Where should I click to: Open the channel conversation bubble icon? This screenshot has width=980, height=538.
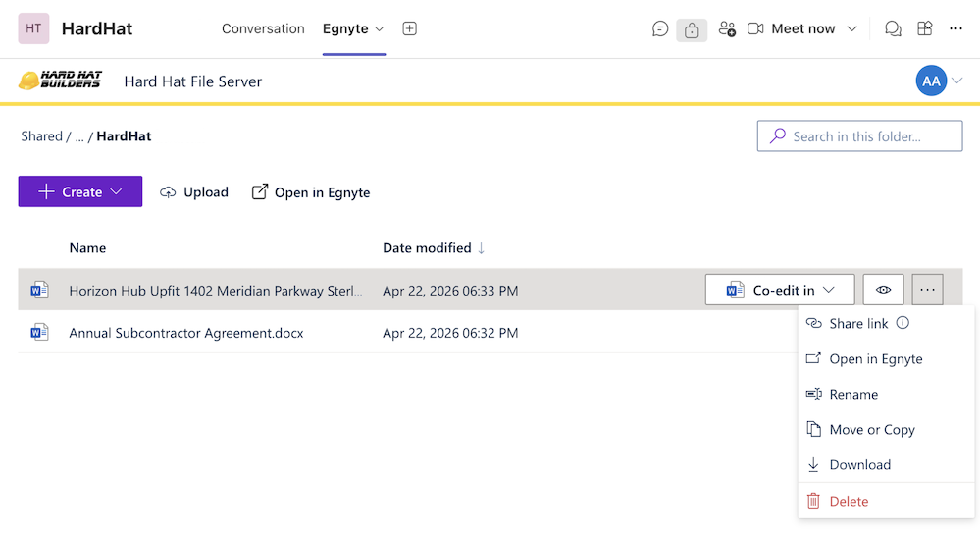[660, 28]
